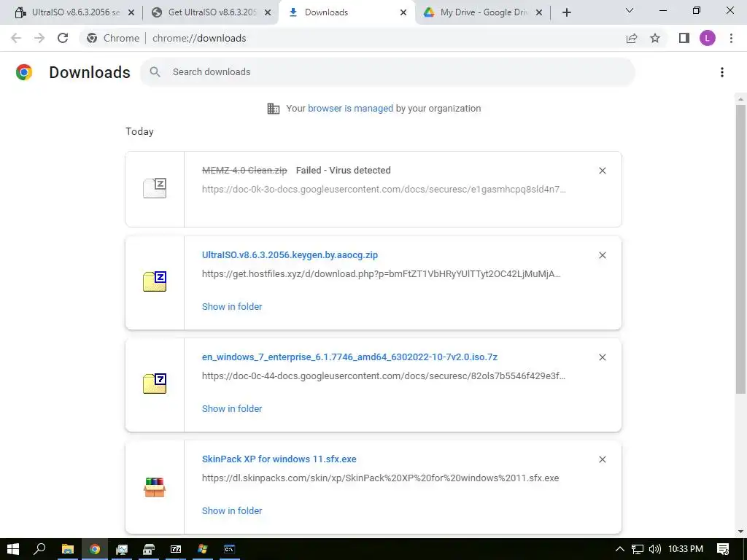The width and height of the screenshot is (747, 560).
Task: Go back to previous page
Action: (x=16, y=38)
